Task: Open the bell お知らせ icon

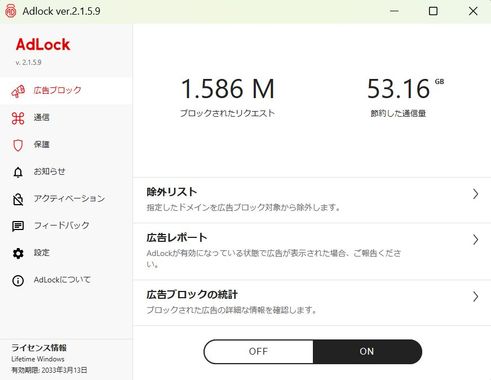Action: [x=18, y=172]
